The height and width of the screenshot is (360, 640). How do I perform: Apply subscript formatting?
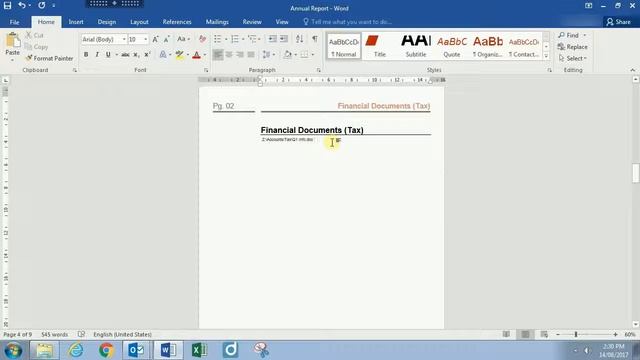pos(136,55)
